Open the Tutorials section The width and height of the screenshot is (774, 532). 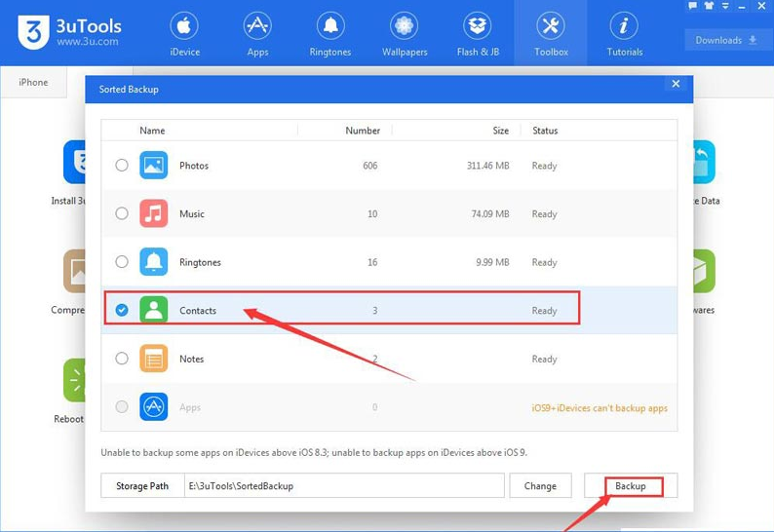click(x=625, y=33)
